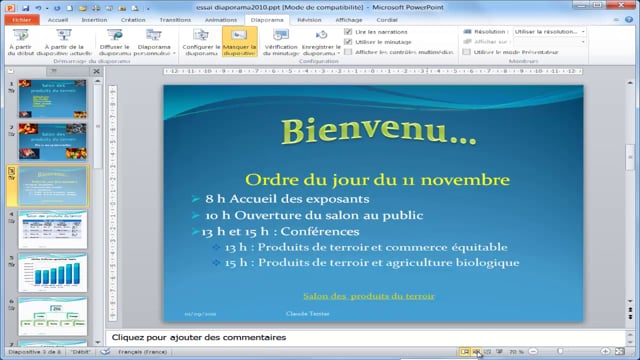Switch to Reading view in status bar
Viewport: 640px width, 360px height.
pos(487,351)
